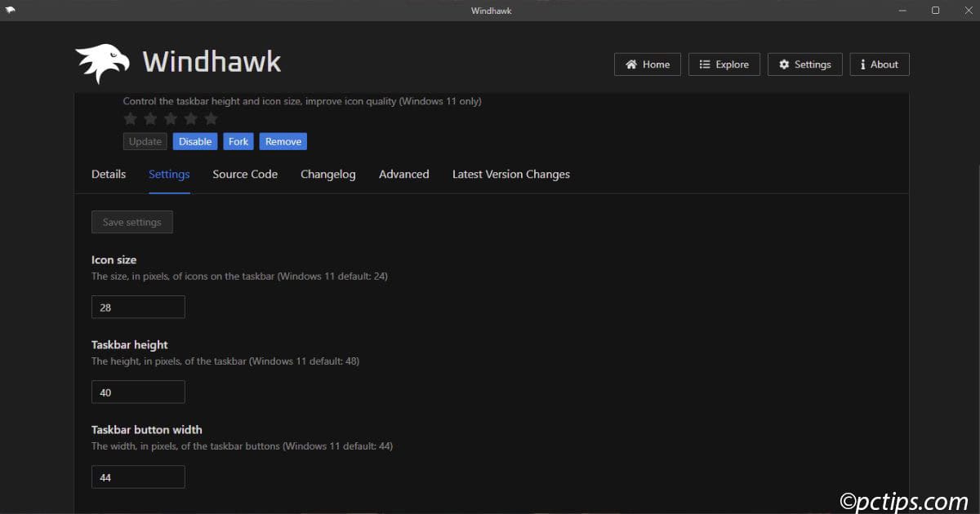
Task: Rate the mod five stars
Action: point(211,119)
